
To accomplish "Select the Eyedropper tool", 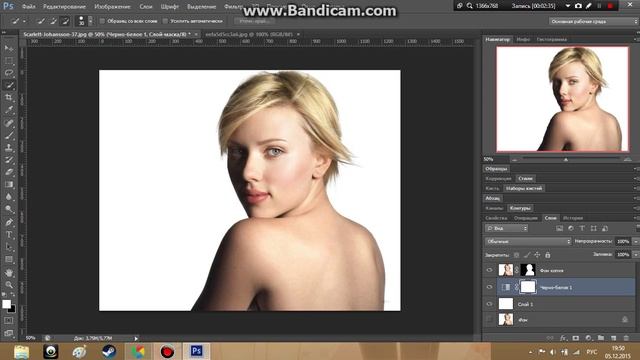I will pyautogui.click(x=9, y=110).
